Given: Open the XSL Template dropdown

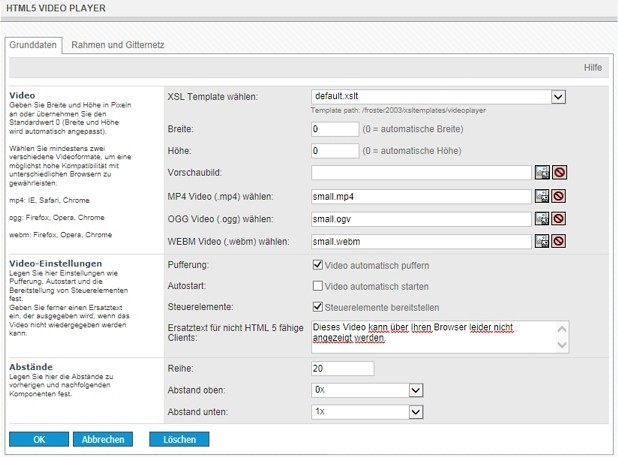Looking at the screenshot, I should 558,97.
